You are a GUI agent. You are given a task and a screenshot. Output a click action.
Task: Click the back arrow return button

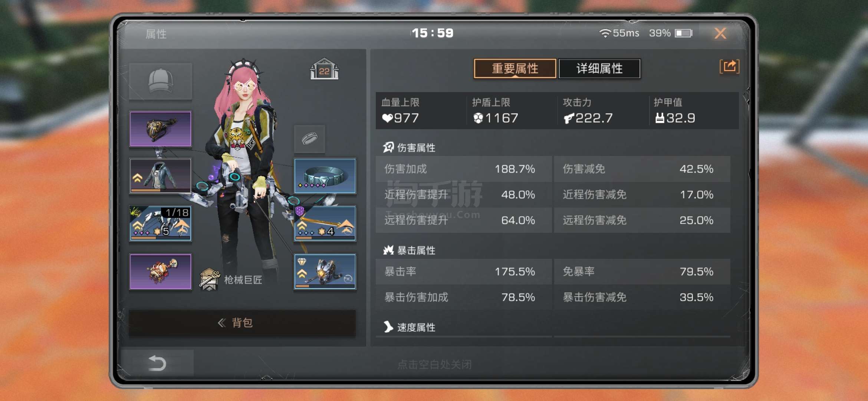tap(157, 363)
